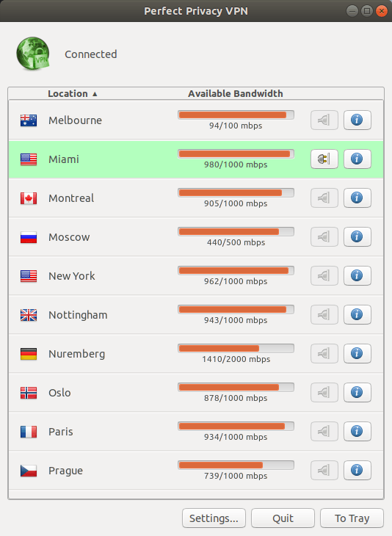Show info for Nottingham server
Screen dimensions: 392x536
(x=357, y=315)
